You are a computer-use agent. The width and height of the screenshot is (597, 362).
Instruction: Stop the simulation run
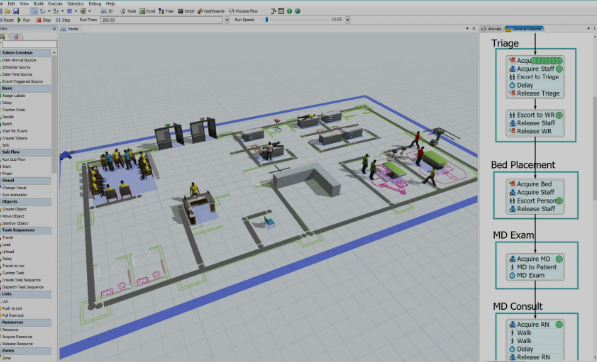[x=43, y=20]
